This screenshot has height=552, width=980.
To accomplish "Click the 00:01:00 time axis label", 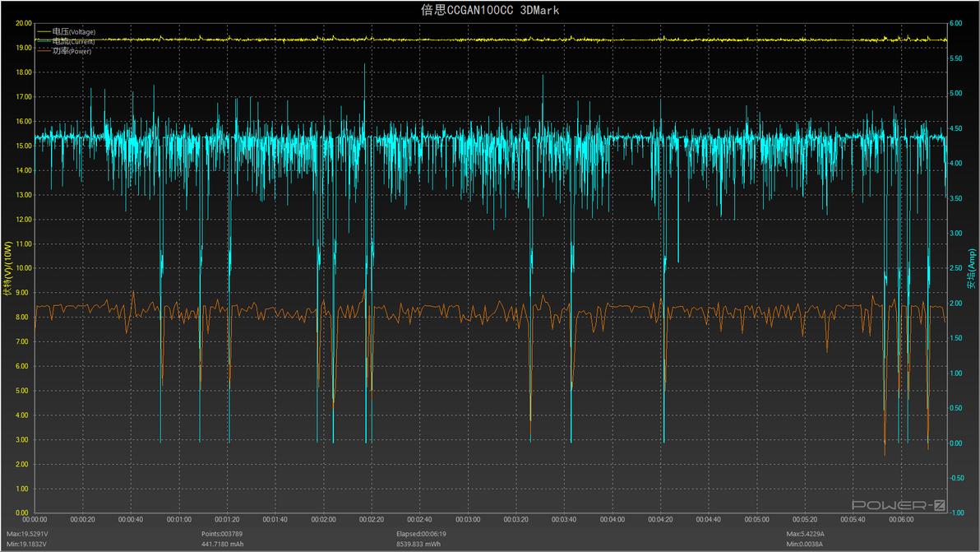I will coord(178,519).
